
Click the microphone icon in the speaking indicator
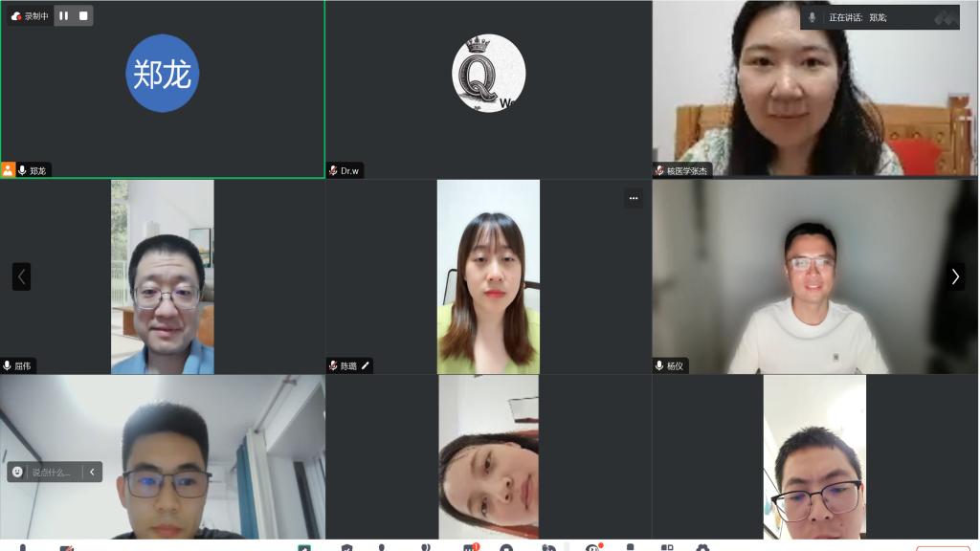813,17
